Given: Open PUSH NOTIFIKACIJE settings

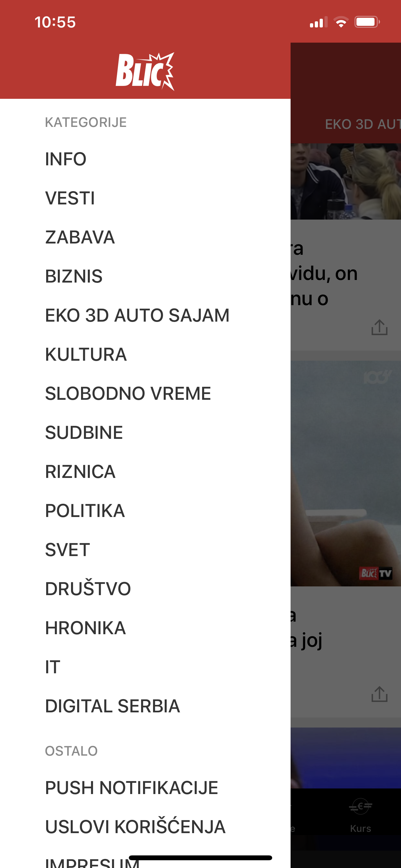Looking at the screenshot, I should [132, 788].
